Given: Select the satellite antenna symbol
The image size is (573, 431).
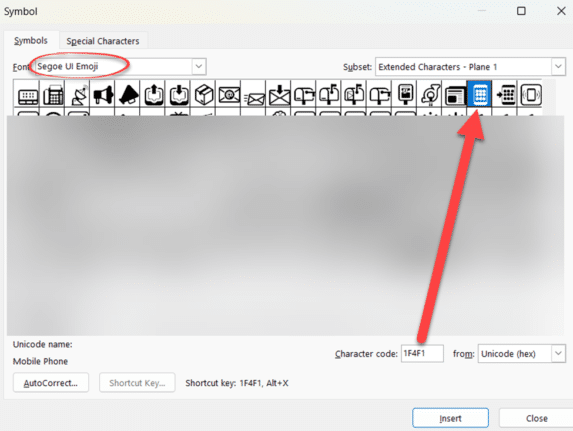Looking at the screenshot, I should (78, 95).
